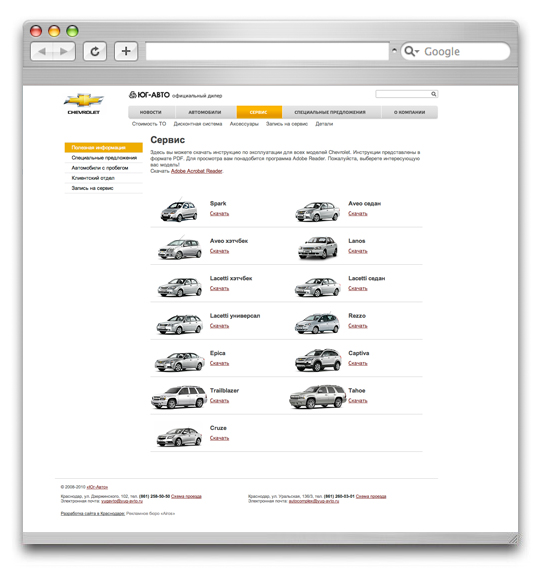
Task: Download the Trailblazer manual via Скачать
Action: pyautogui.click(x=219, y=401)
